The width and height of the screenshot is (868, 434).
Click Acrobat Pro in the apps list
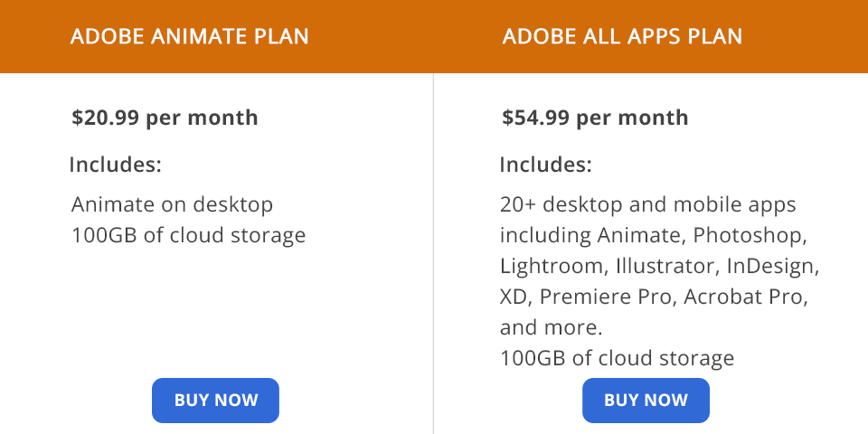743,297
